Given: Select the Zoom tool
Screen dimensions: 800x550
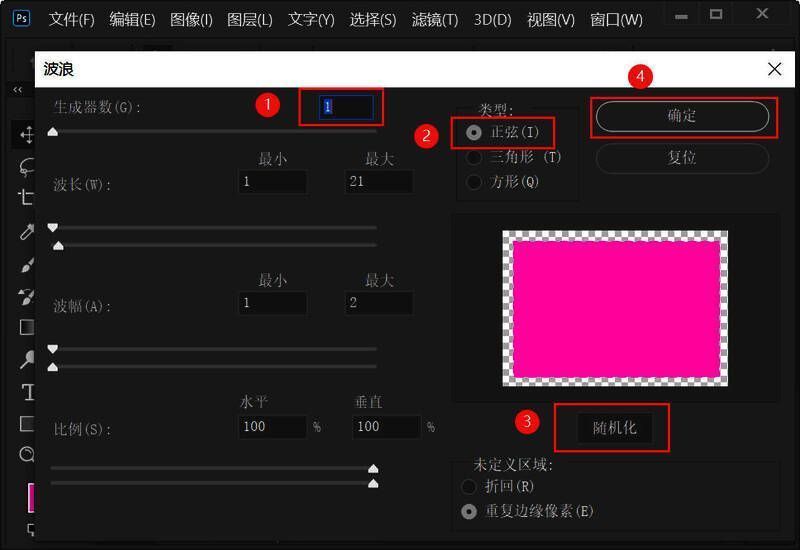Looking at the screenshot, I should (27, 454).
